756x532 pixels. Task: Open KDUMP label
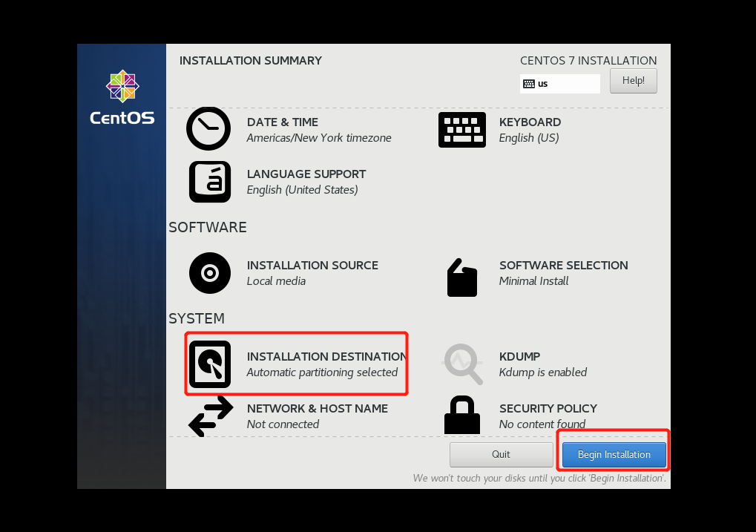click(520, 356)
